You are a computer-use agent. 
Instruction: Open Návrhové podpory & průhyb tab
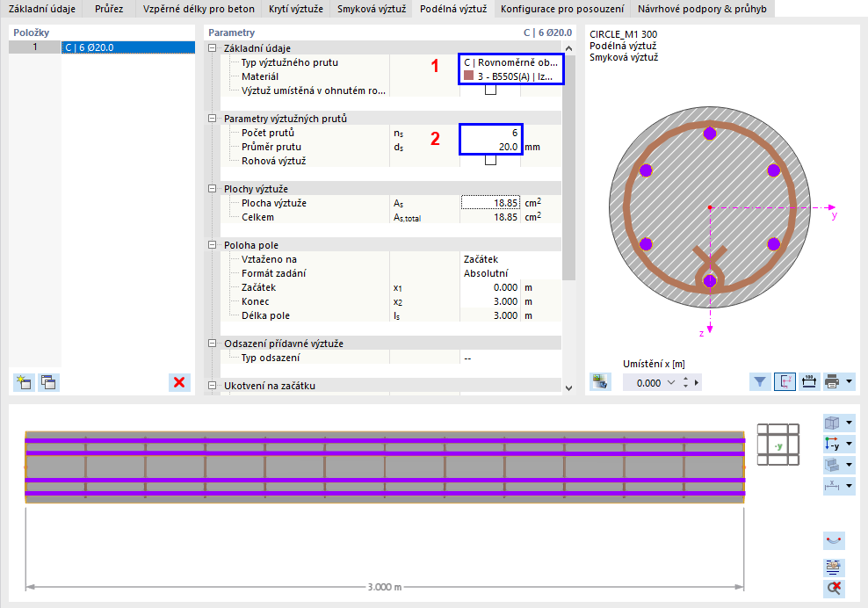coord(702,9)
